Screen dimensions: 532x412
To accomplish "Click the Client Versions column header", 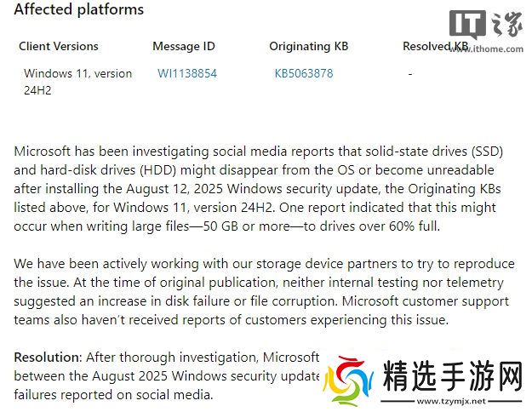I will [59, 46].
